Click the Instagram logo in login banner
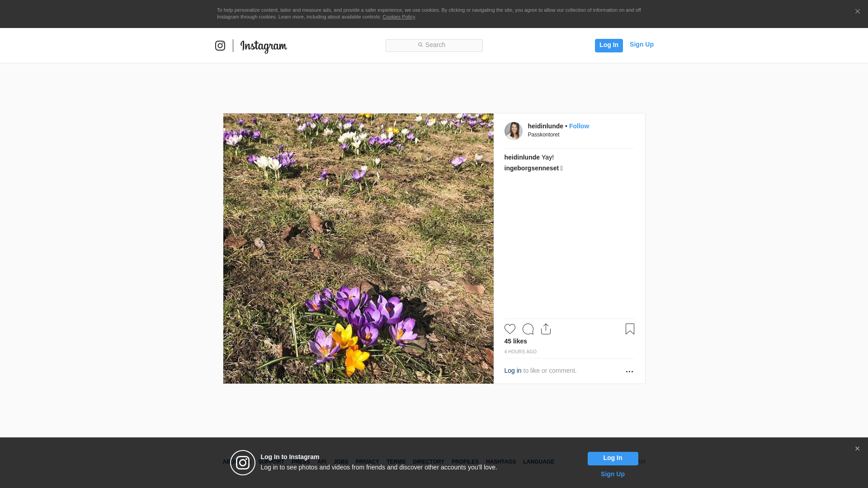The height and width of the screenshot is (488, 868). pyautogui.click(x=243, y=463)
